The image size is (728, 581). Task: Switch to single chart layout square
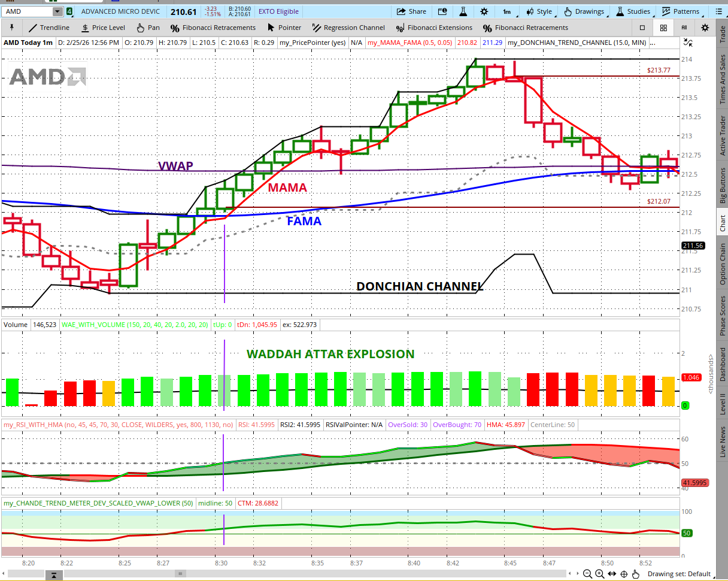642,28
